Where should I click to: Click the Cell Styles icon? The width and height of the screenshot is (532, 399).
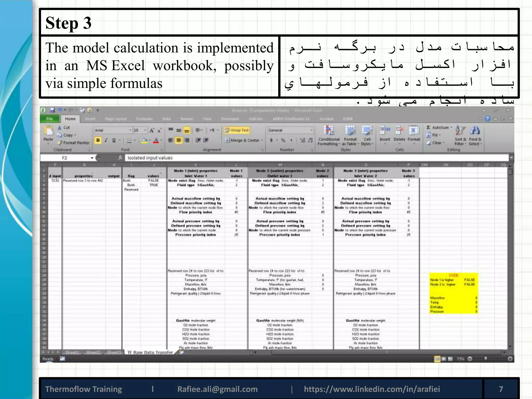pyautogui.click(x=367, y=130)
